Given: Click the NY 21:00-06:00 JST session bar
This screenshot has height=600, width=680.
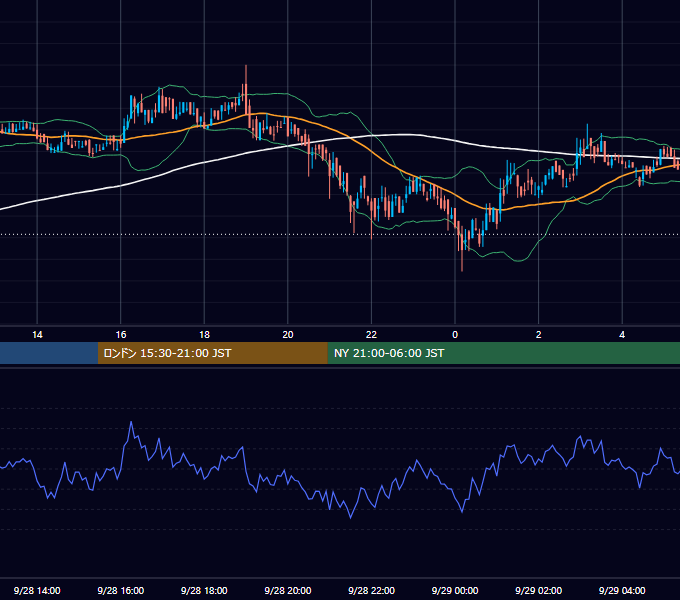Looking at the screenshot, I should 503,353.
